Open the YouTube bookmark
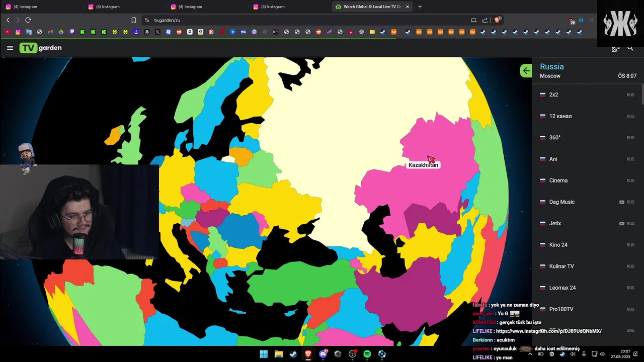This screenshot has height=362, width=644. tap(7, 32)
